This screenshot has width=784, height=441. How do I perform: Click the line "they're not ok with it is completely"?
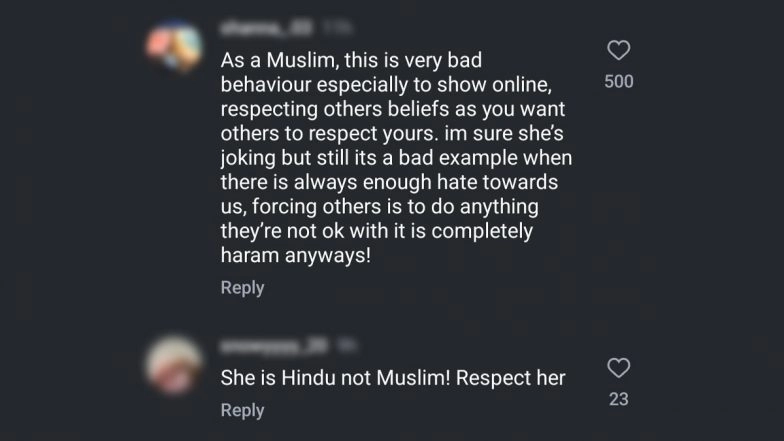[x=376, y=231]
